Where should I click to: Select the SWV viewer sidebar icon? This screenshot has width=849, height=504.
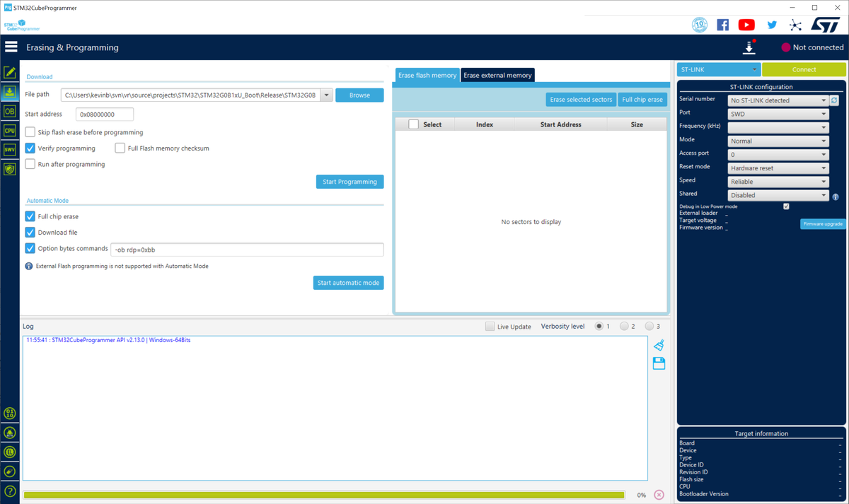[x=10, y=149]
